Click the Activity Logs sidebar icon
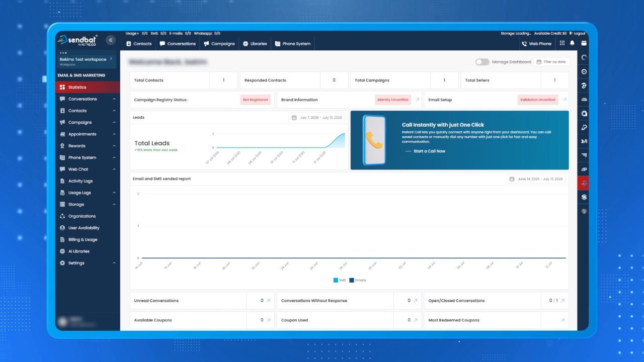 [62, 181]
